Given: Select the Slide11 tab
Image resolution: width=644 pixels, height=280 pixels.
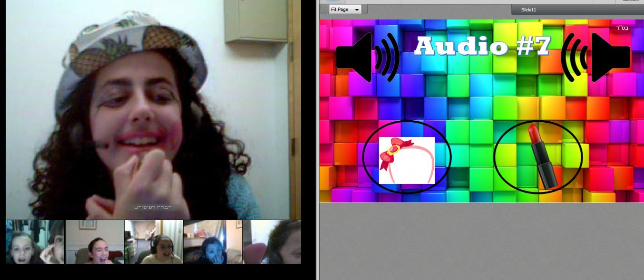Looking at the screenshot, I should point(528,10).
